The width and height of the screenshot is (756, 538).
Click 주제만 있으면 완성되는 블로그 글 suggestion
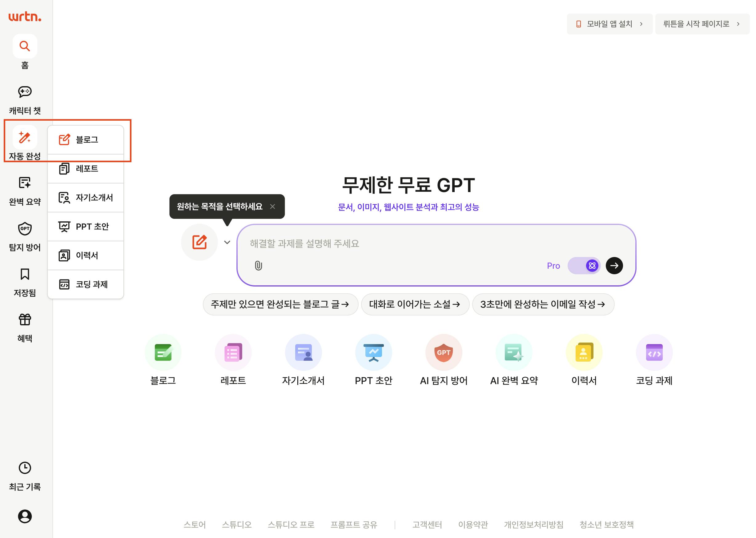point(280,304)
